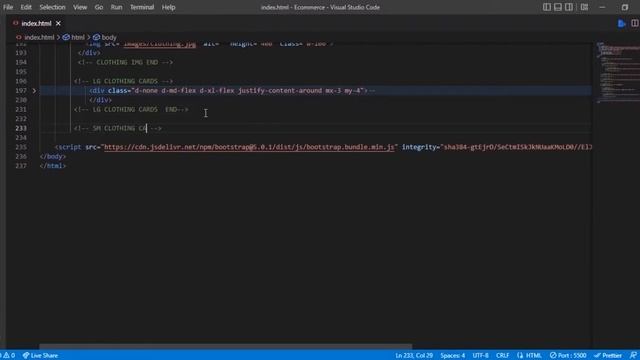Viewport: 640px width, 360px height.
Task: Close the index.html tab
Action: [58, 24]
